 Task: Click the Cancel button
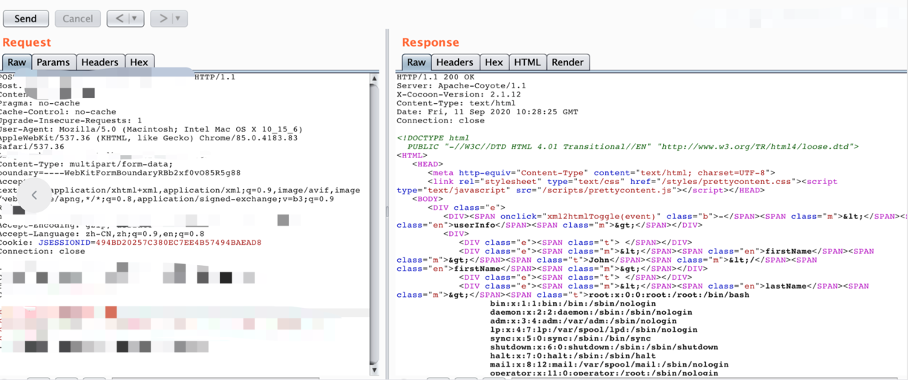pos(78,19)
